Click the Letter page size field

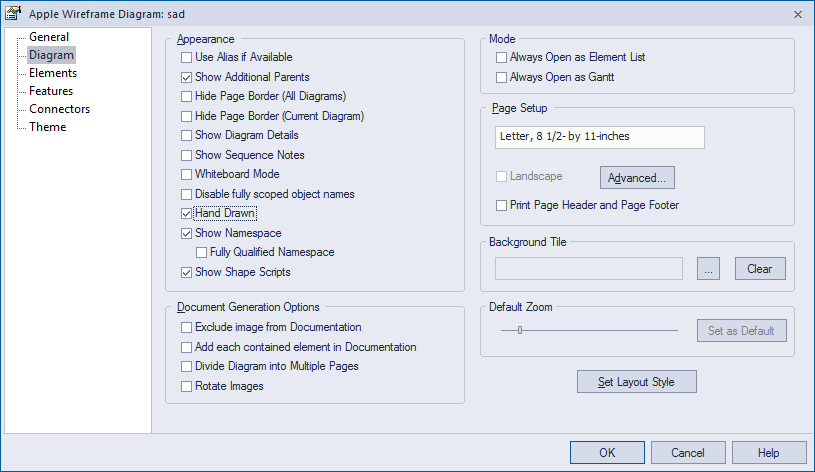(600, 137)
